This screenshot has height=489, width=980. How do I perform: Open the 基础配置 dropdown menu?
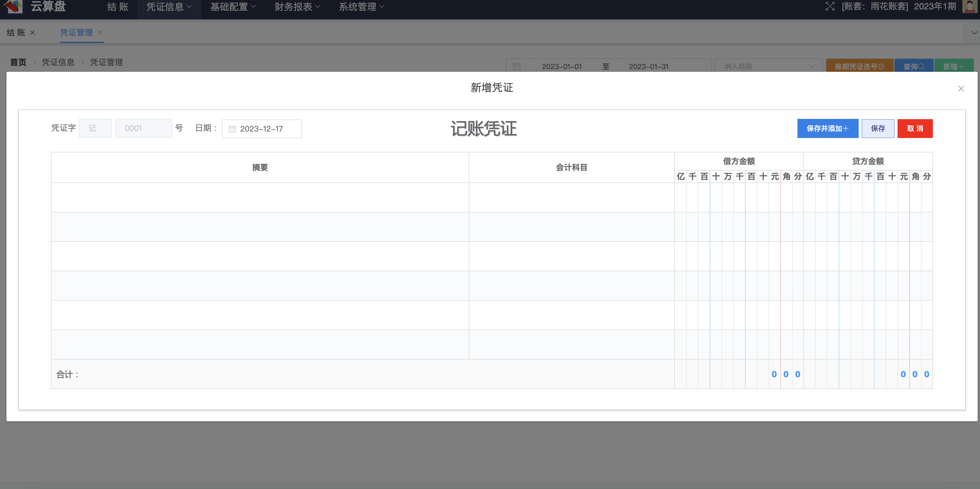(233, 7)
